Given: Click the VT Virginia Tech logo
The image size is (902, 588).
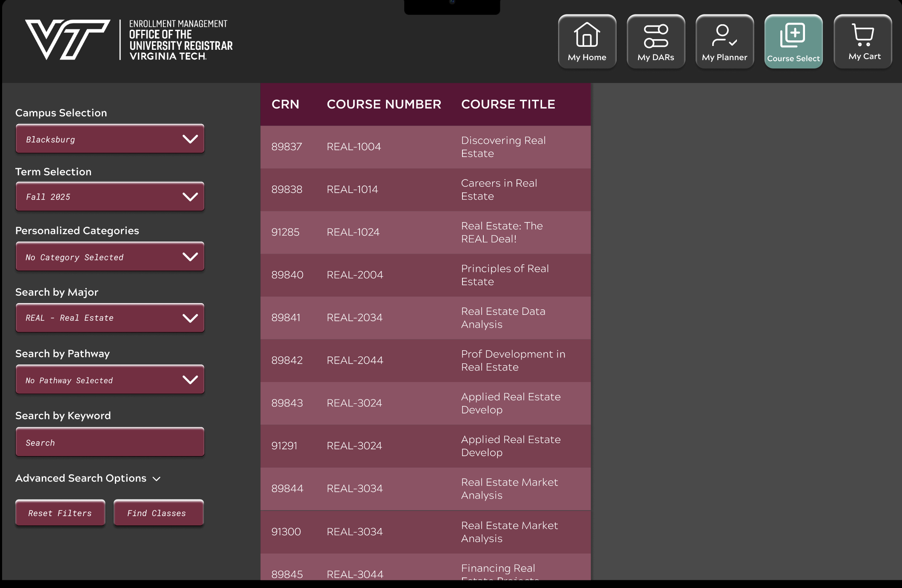Looking at the screenshot, I should click(x=67, y=40).
